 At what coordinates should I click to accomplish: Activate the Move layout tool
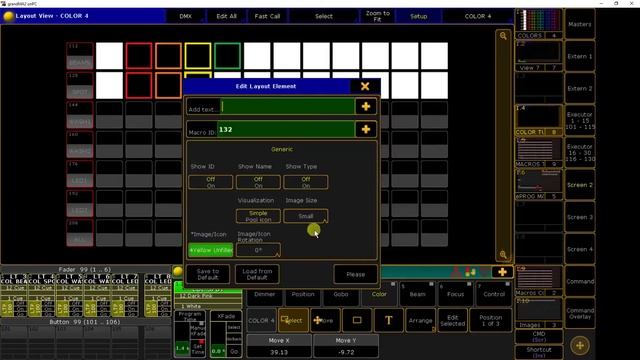click(325, 320)
